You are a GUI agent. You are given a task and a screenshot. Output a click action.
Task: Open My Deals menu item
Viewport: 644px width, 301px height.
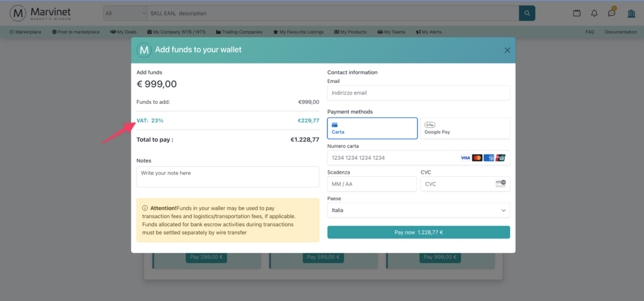tap(125, 32)
